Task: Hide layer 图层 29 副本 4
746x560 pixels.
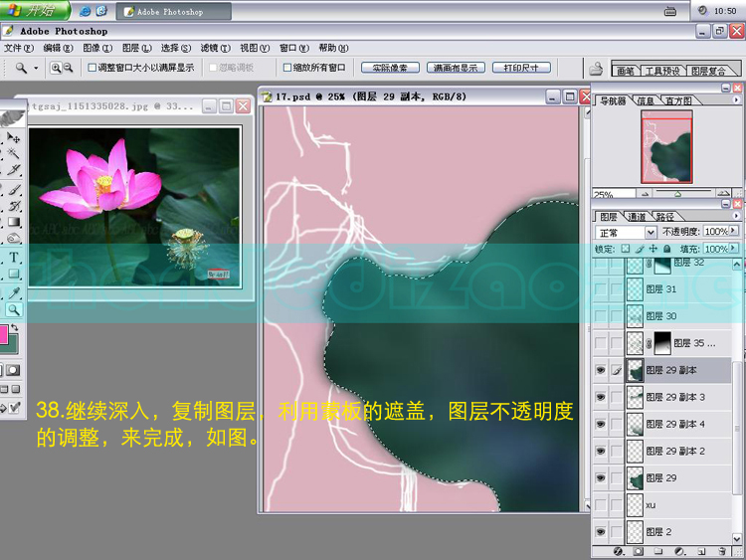Action: [601, 424]
